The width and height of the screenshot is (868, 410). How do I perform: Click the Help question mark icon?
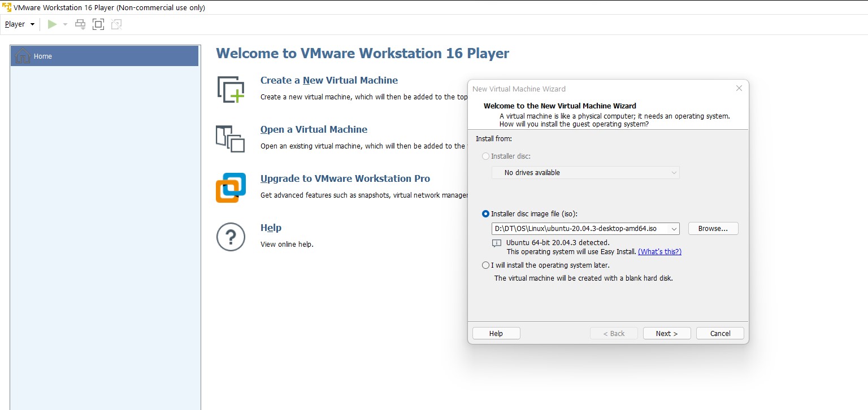(231, 237)
